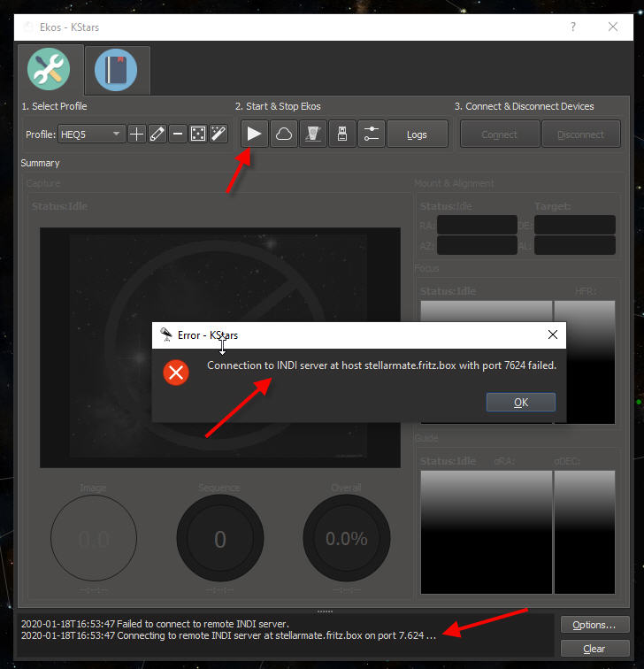Edit the selected profile with pencil icon

[157, 135]
